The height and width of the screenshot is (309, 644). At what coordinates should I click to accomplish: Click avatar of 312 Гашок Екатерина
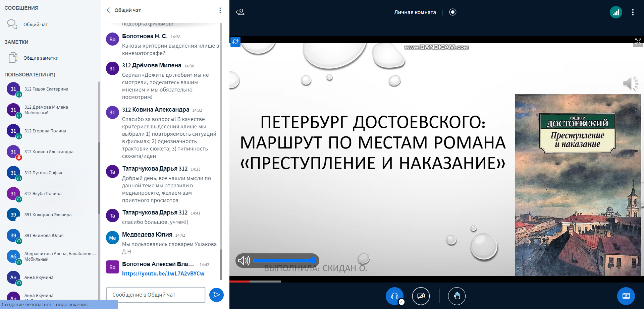(13, 89)
